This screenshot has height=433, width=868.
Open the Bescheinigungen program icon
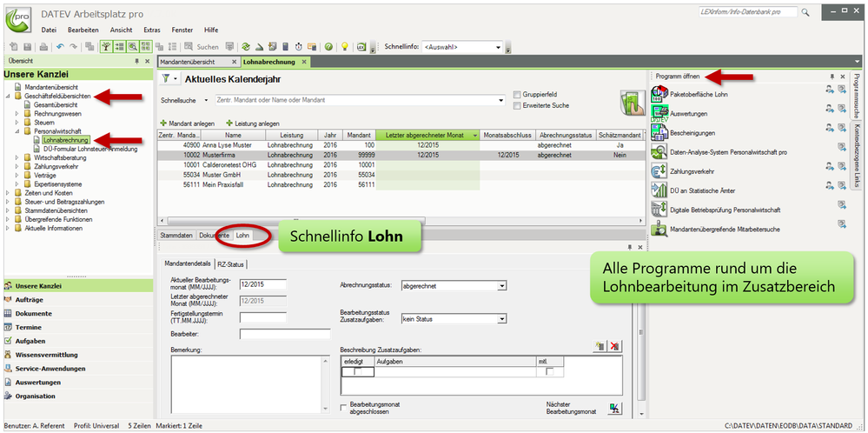[x=659, y=133]
